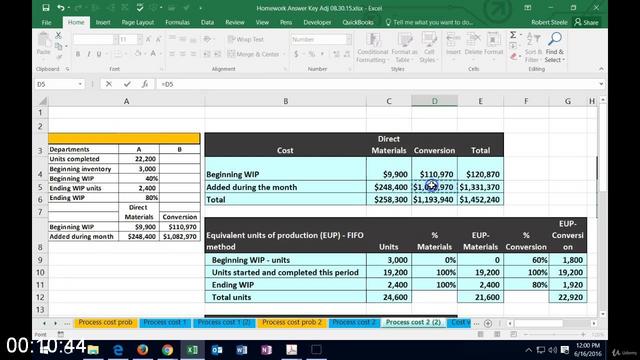This screenshot has width=640, height=360.
Task: Select column D header
Action: tap(434, 101)
